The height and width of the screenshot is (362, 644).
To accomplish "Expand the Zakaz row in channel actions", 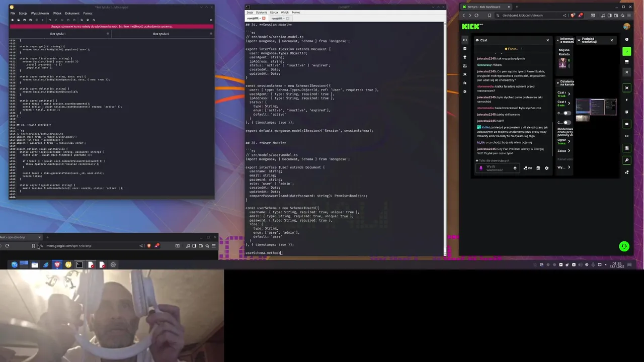I will click(x=564, y=151).
